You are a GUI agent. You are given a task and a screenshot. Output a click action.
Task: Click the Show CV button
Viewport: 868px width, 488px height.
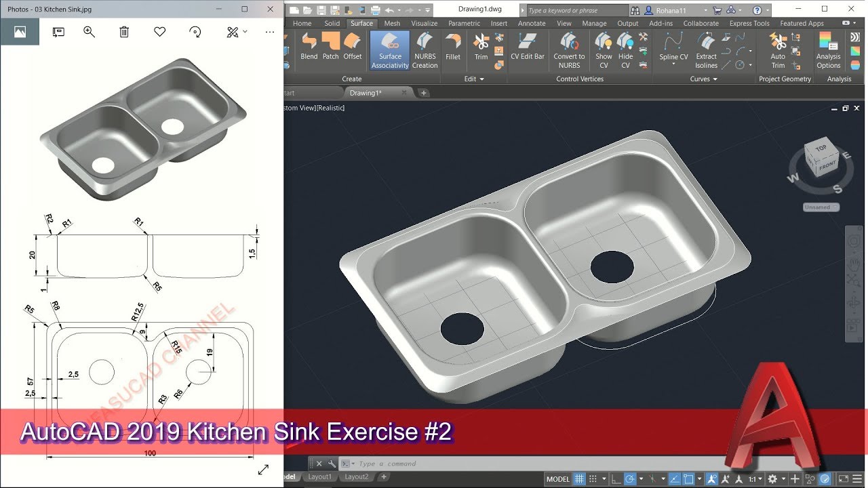(604, 50)
